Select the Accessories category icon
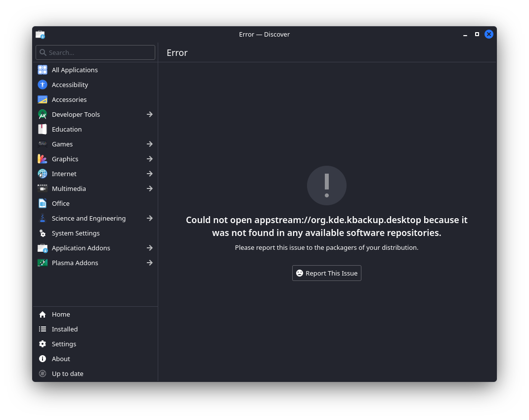Viewport: 529px width, 420px height. coord(43,99)
